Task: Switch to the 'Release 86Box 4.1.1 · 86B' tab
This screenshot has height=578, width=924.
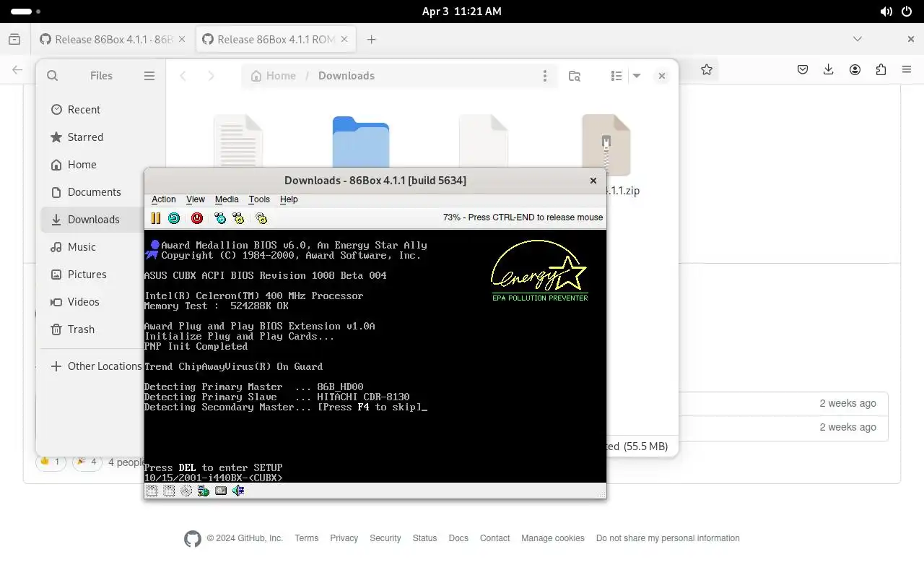Action: [x=113, y=40]
